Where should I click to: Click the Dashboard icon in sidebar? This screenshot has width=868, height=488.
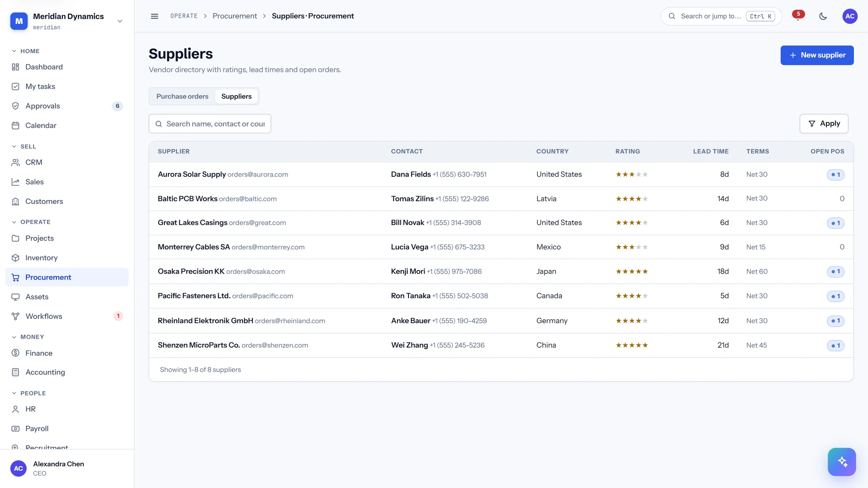point(15,67)
